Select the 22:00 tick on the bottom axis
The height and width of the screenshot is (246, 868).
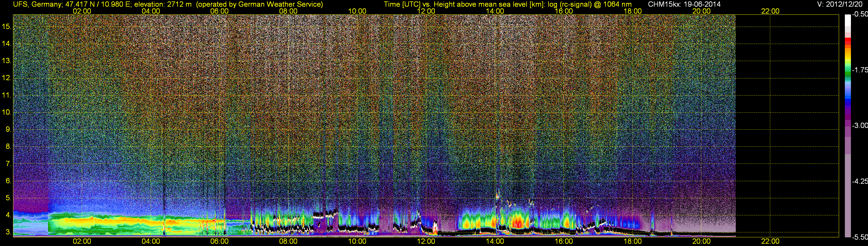click(x=770, y=241)
